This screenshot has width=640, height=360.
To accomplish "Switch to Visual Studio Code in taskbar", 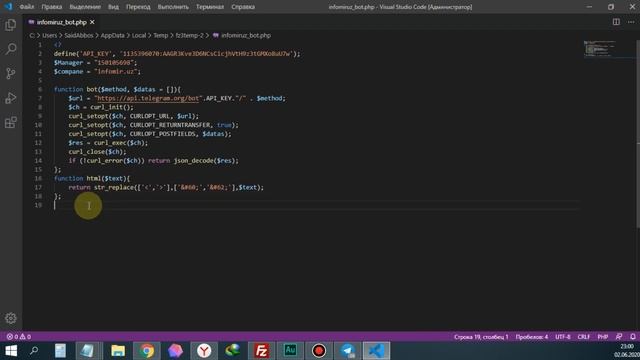I will tap(376, 351).
